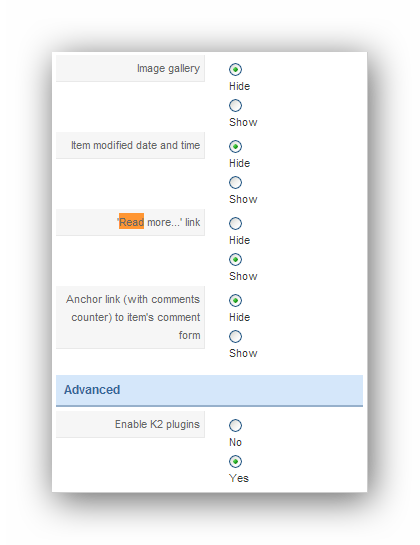Viewport: 420px width, 545px height.
Task: Pick Show radio for Anchor link comments counter
Action: 235,336
